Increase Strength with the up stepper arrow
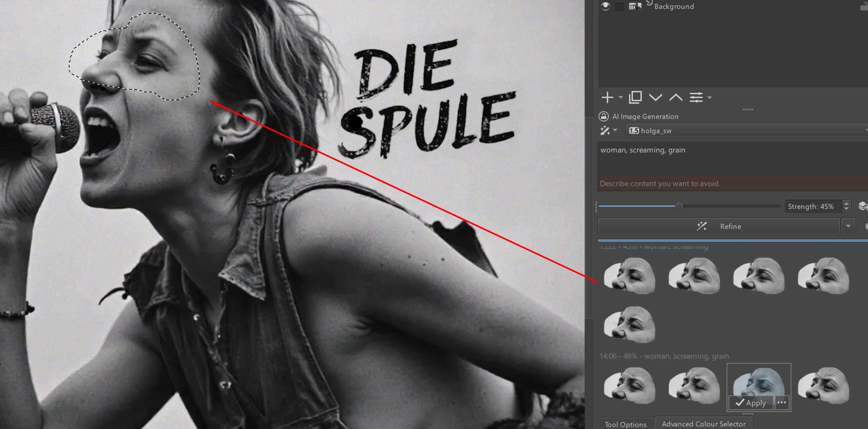The width and height of the screenshot is (868, 429). [847, 203]
